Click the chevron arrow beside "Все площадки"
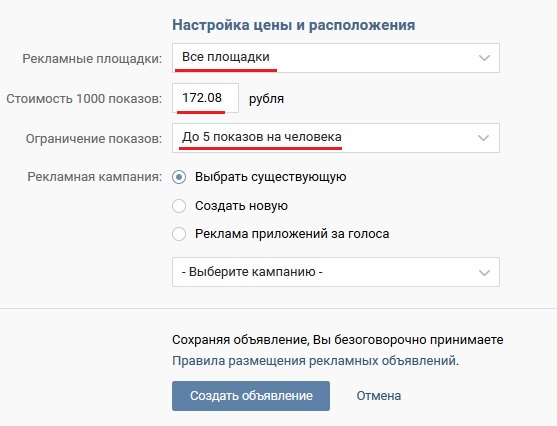The height and width of the screenshot is (426, 557). (484, 58)
